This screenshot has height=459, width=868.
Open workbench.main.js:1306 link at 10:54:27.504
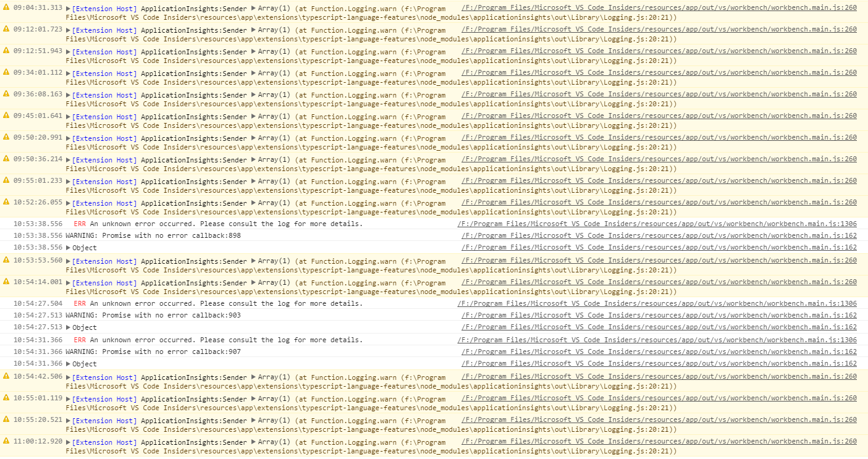point(657,303)
